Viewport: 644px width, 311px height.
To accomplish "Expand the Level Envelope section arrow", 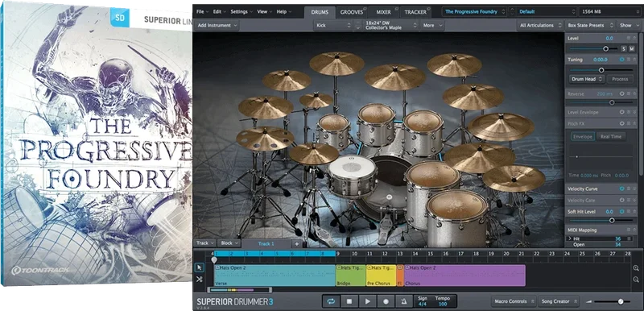I will pos(634,112).
